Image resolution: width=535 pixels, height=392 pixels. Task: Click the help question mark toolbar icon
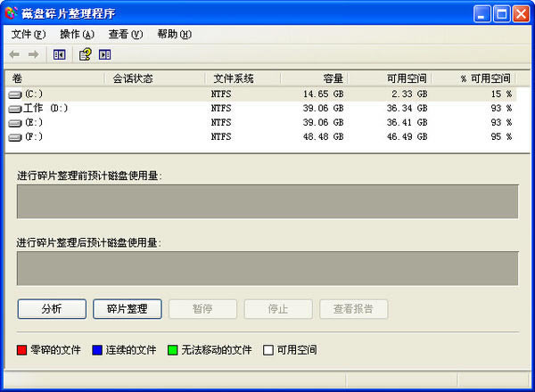(x=85, y=54)
